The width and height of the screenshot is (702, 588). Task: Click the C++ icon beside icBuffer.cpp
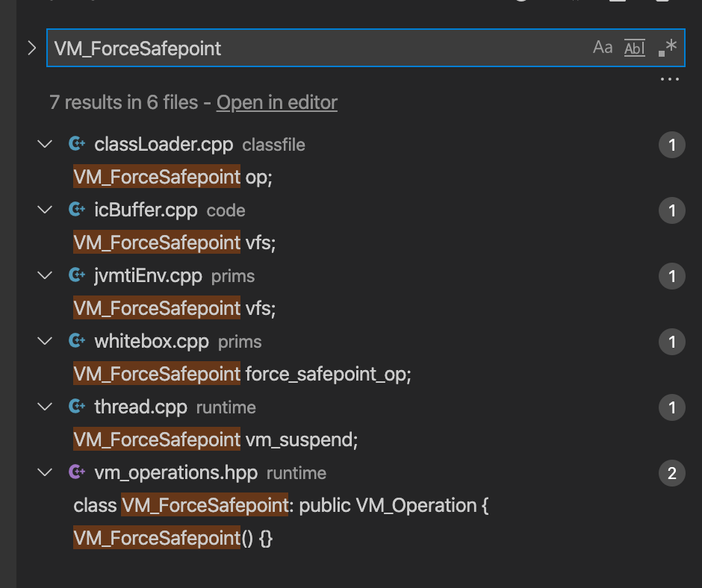pyautogui.click(x=76, y=210)
